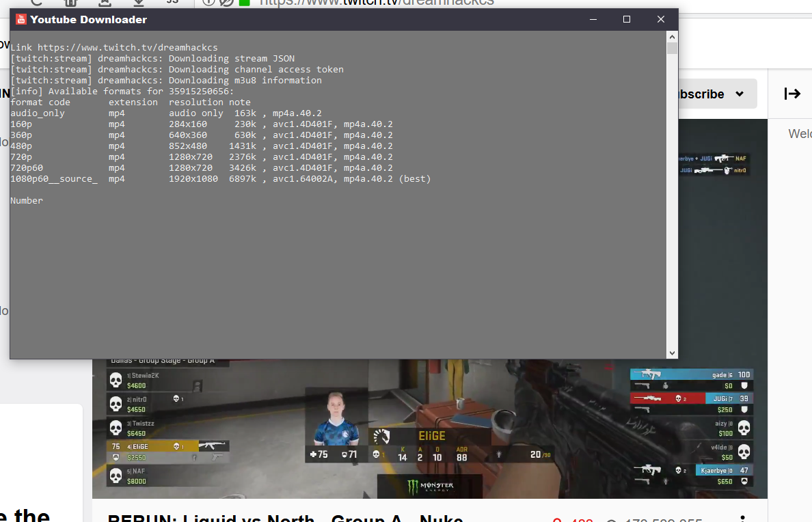The height and width of the screenshot is (522, 812).
Task: Collapse Twitch chat with the arrow icon
Action: [791, 94]
